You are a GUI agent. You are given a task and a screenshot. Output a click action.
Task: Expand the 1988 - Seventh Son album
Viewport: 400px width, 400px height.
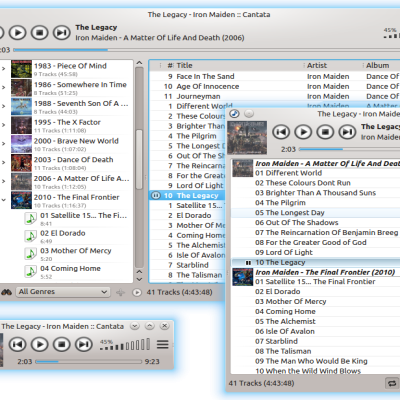[4, 106]
